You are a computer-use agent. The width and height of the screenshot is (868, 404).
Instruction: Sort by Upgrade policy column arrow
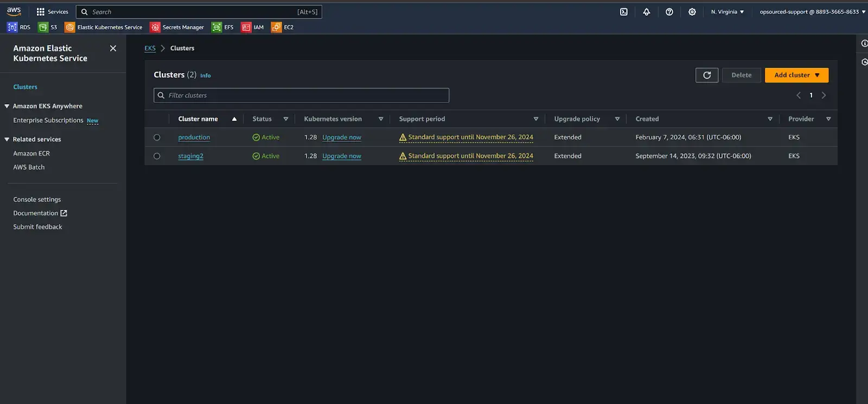[617, 119]
